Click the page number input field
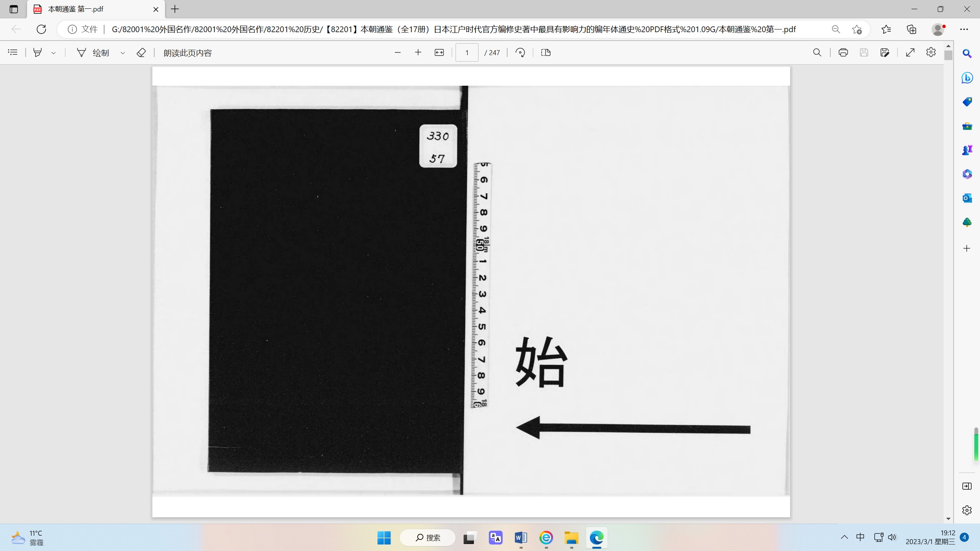This screenshot has height=551, width=980. click(x=467, y=52)
